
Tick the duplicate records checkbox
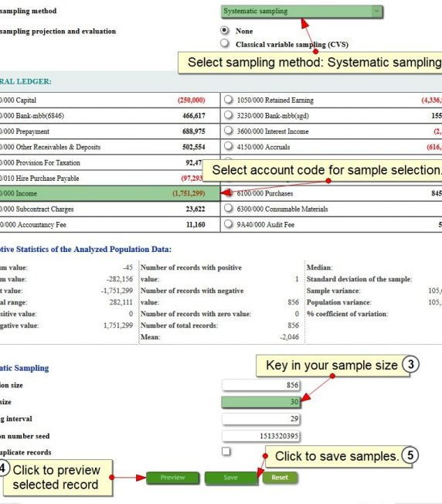[x=226, y=451]
